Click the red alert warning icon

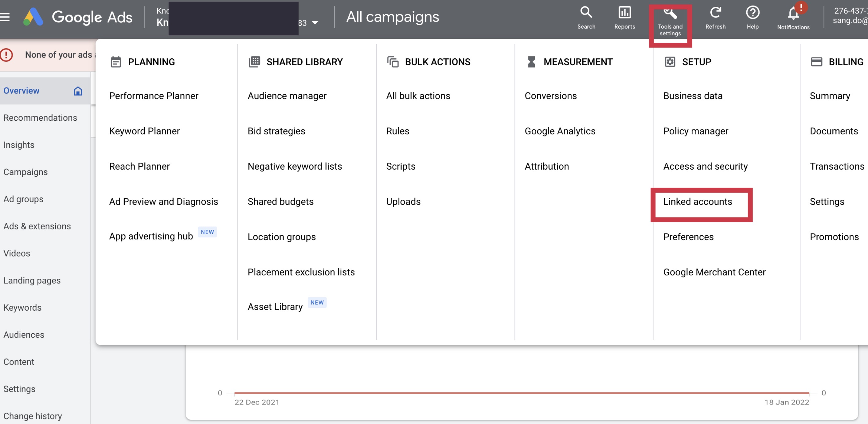6,55
